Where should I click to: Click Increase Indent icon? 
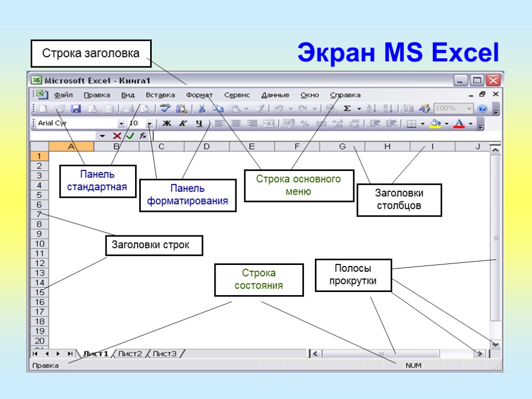point(391,124)
